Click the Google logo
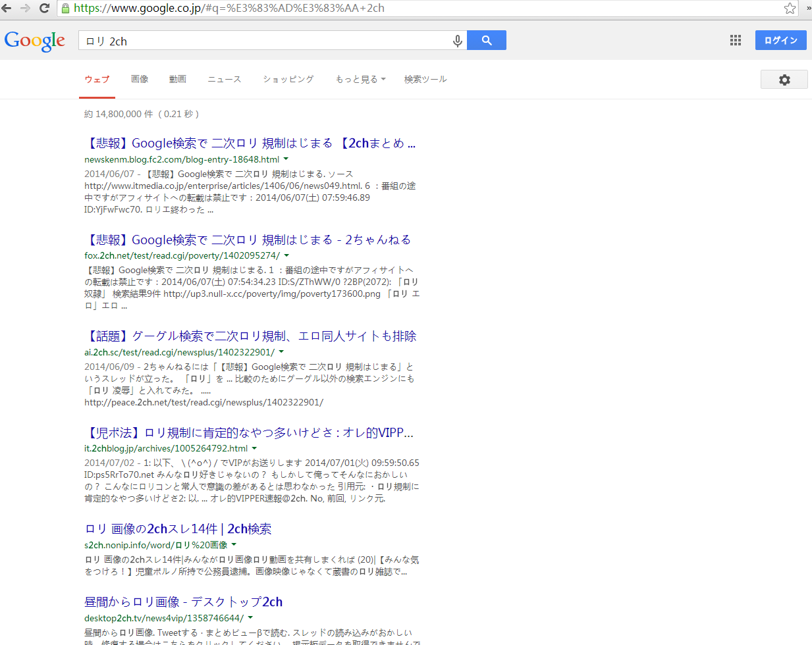The image size is (812, 645). click(35, 41)
